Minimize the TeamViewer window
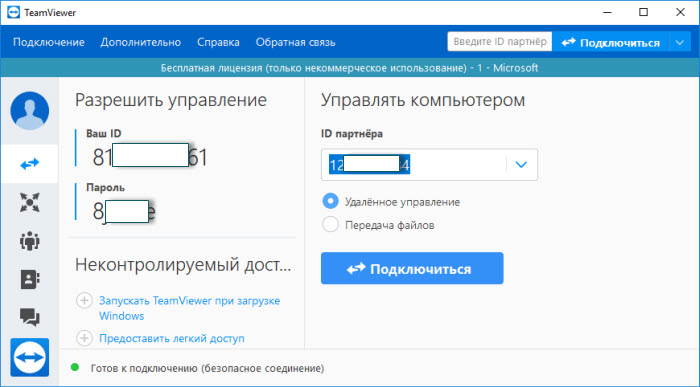This screenshot has height=387, width=700. point(606,12)
